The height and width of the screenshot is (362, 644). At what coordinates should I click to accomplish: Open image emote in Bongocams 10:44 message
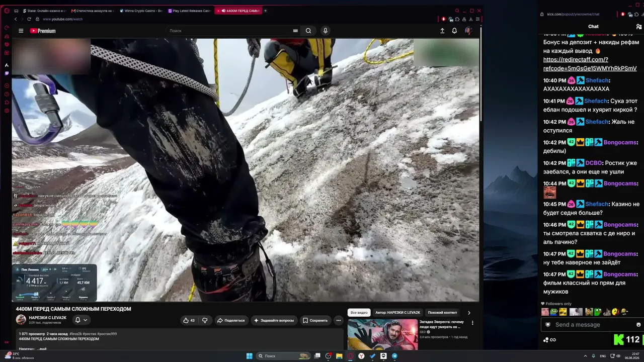[549, 193]
